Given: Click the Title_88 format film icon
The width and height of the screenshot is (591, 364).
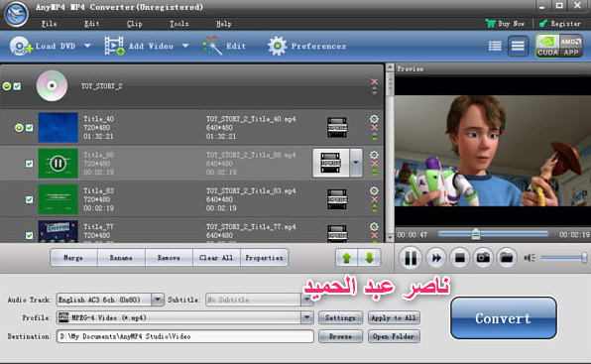Looking at the screenshot, I should click(330, 163).
